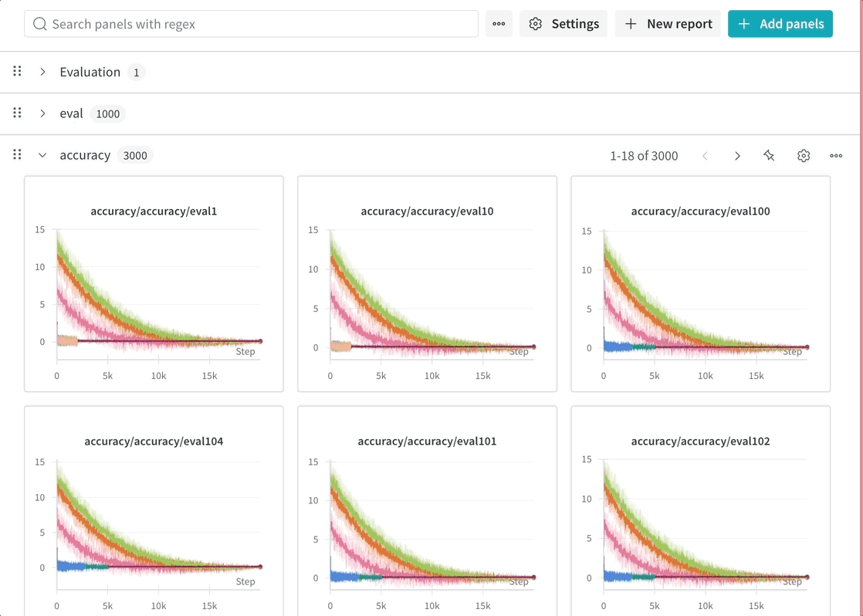Viewport: 863px width, 616px height.
Task: Click the eval section drag handle
Action: pos(17,113)
